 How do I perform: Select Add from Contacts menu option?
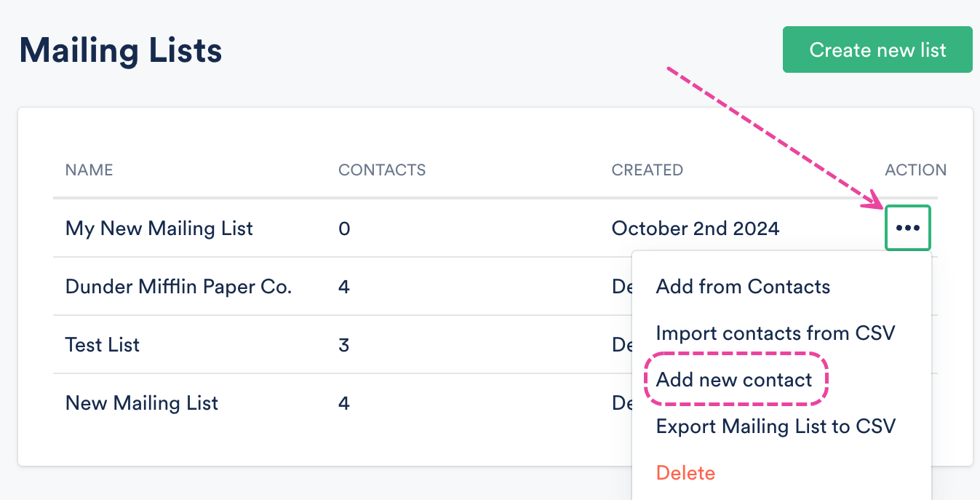pos(742,287)
